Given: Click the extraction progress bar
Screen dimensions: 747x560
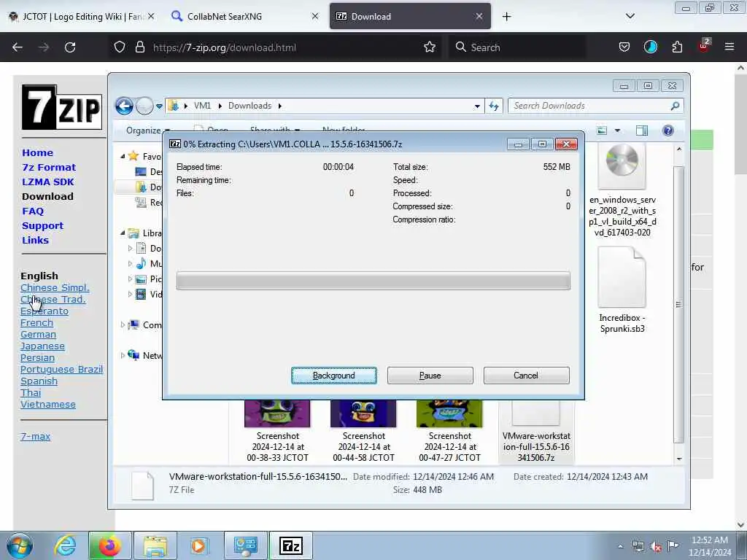Looking at the screenshot, I should (x=373, y=281).
